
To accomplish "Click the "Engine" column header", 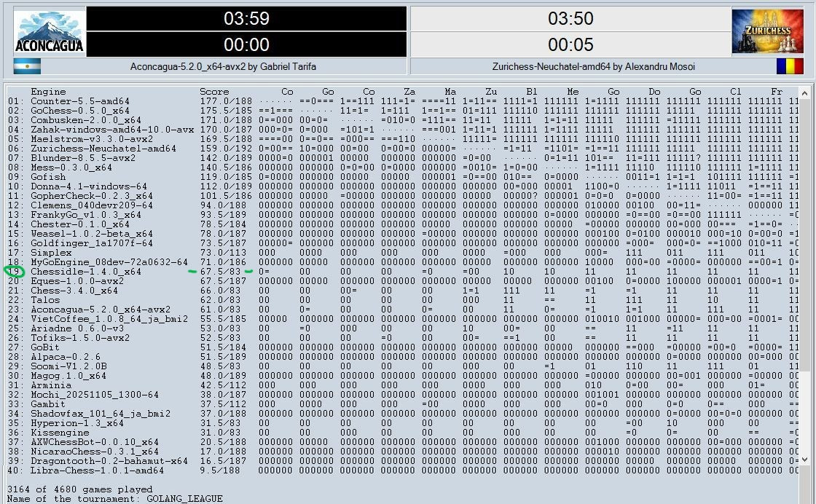I will pyautogui.click(x=48, y=92).
